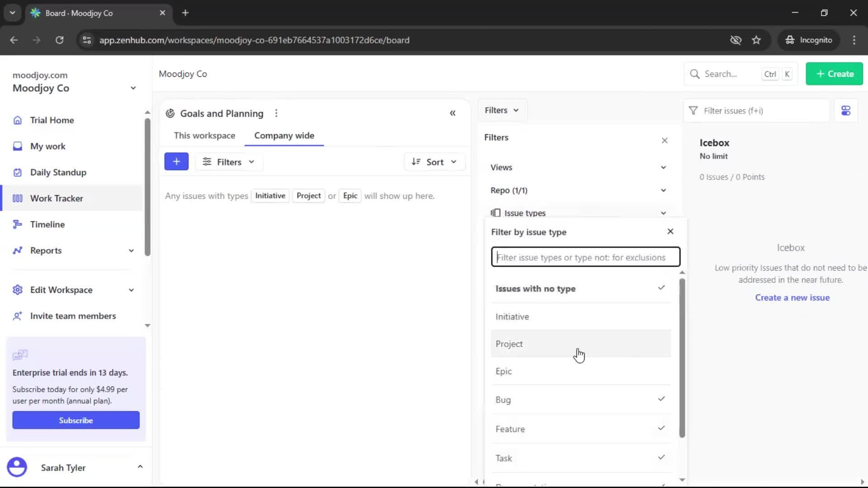Open Work Tracker from the sidebar
The image size is (868, 488).
[57, 198]
